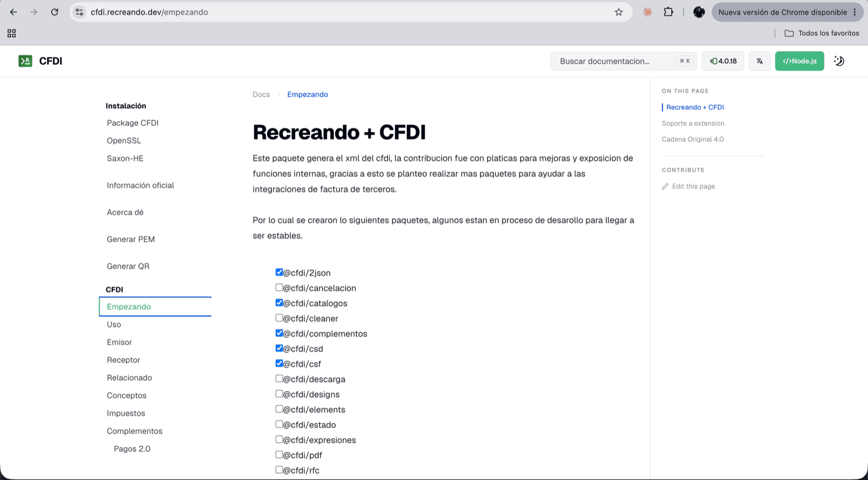This screenshot has width=868, height=480.
Task: Open the extensions puzzle icon
Action: (668, 12)
